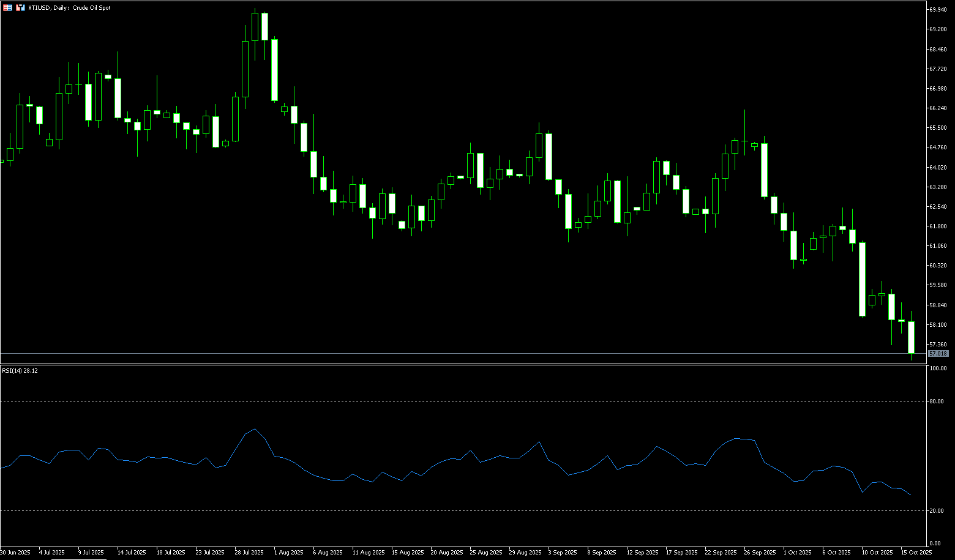Click the last candle on the right
955x560 pixels.
point(911,337)
